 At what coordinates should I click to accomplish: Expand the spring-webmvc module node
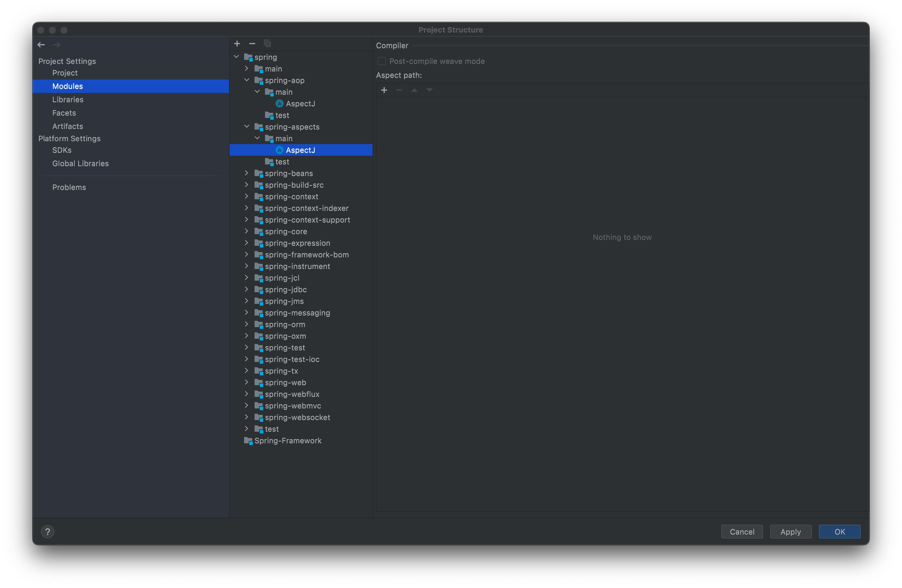tap(247, 405)
